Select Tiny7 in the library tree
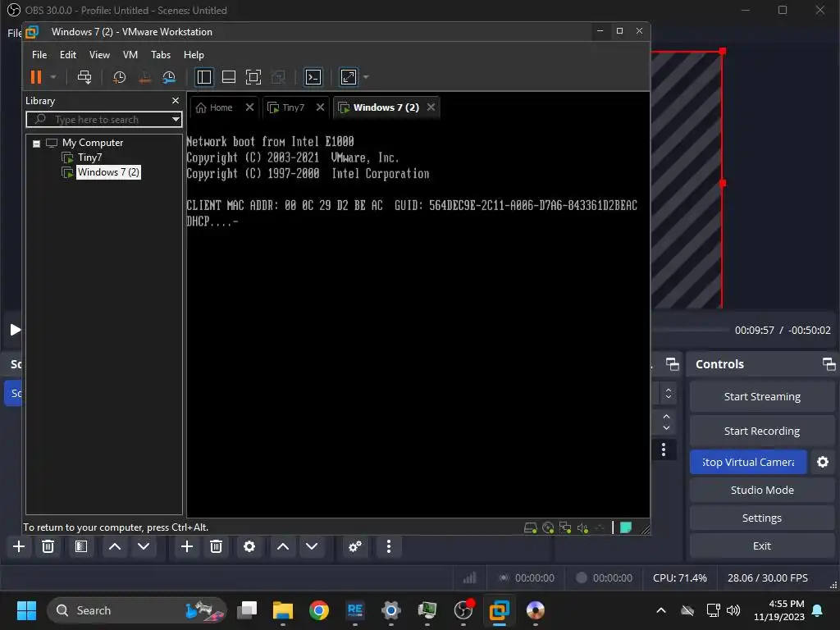The image size is (840, 630). [x=89, y=157]
